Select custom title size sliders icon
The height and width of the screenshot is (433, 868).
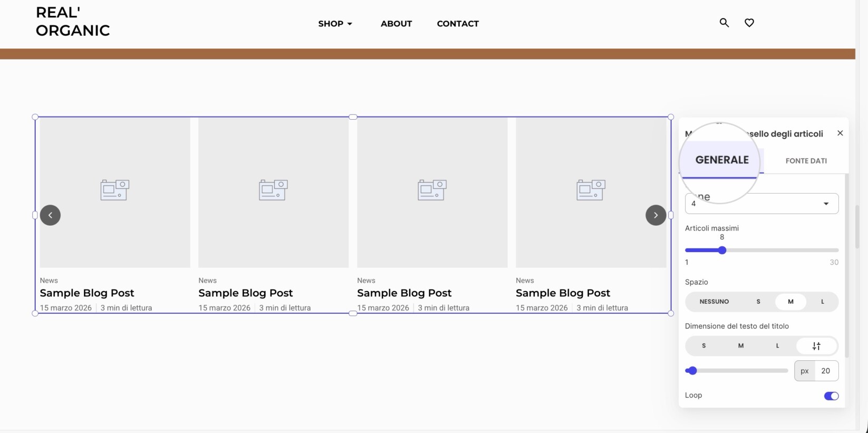tap(816, 346)
